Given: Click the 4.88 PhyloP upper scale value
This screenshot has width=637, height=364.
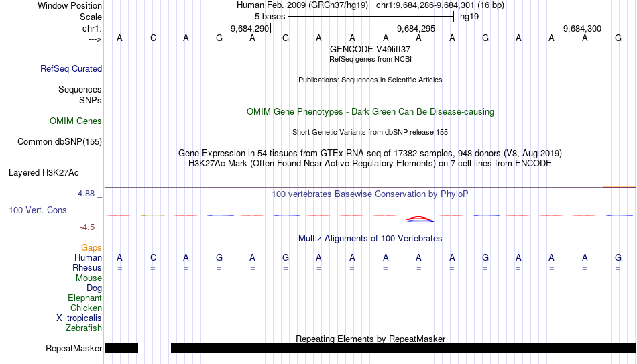Looking at the screenshot, I should point(86,194).
